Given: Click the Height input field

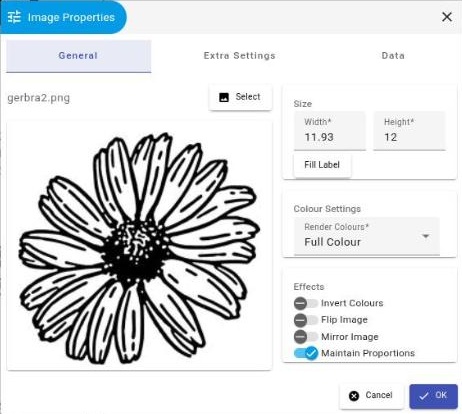Looking at the screenshot, I should pos(409,131).
